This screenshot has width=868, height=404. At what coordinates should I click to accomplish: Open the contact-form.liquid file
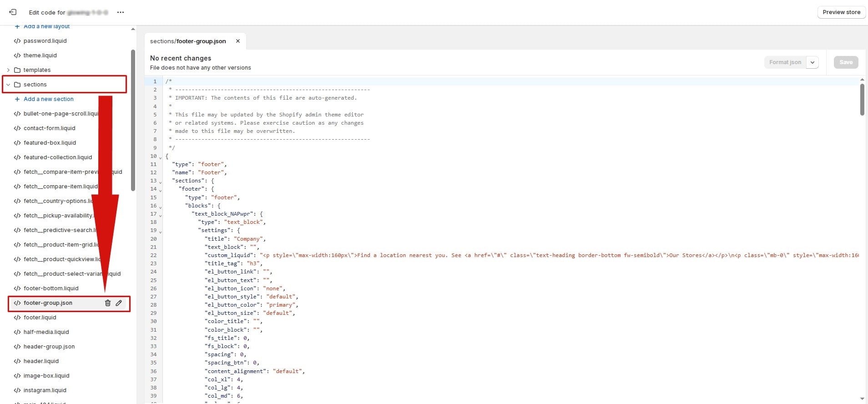[50, 128]
